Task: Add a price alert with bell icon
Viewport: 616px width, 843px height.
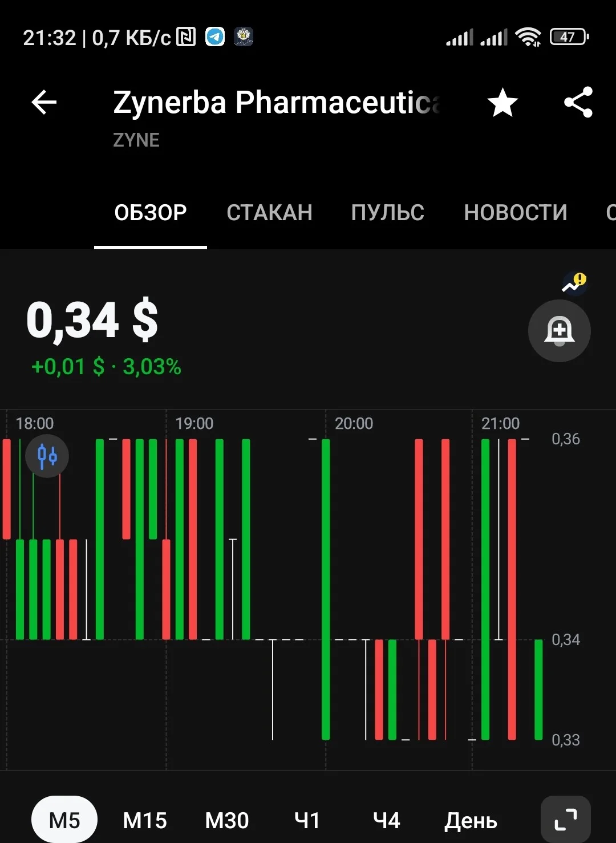Action: click(559, 331)
